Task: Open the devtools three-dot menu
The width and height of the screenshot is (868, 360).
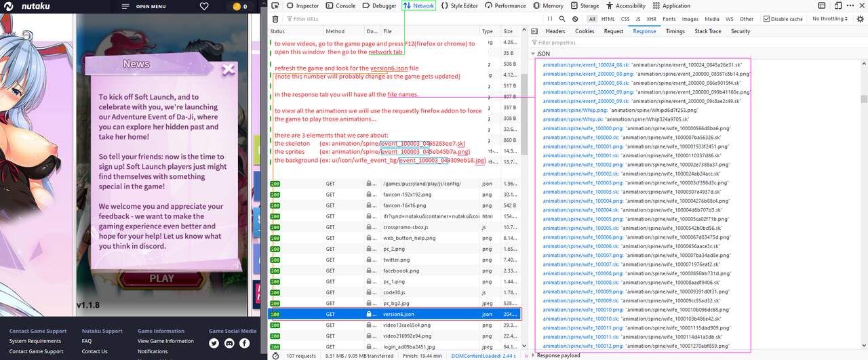Action: coord(850,5)
